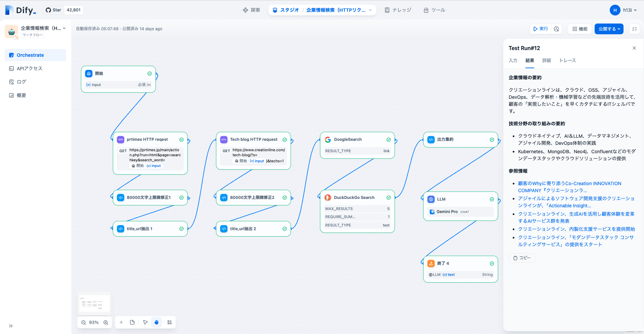The image size is (644, 334).
Task: Expand the 公開する publish dropdown
Action: tap(609, 29)
